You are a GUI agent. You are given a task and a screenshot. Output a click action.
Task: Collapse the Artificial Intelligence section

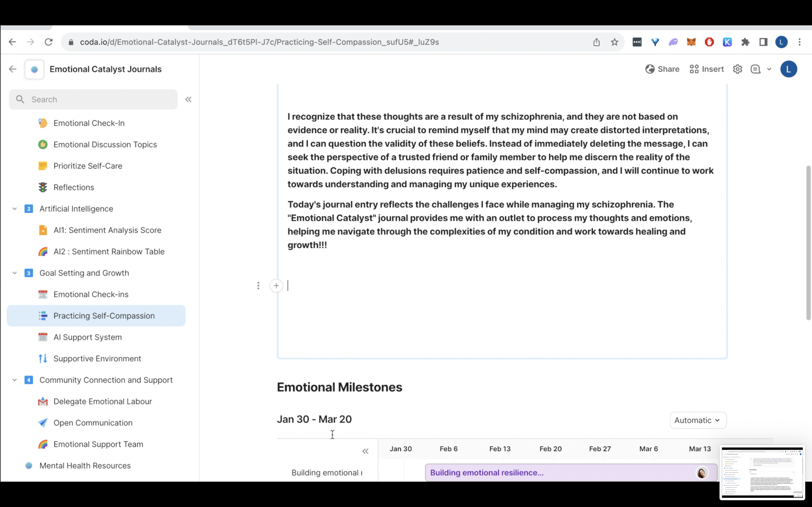click(14, 208)
